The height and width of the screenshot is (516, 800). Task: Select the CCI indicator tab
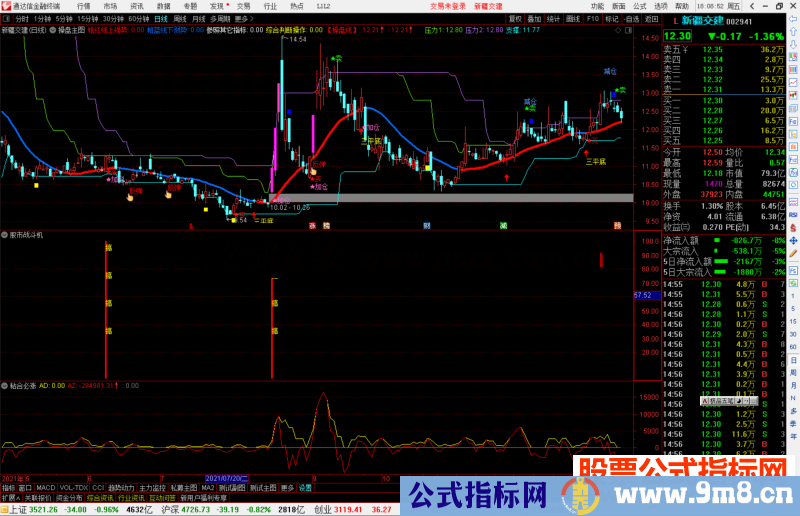tap(98, 488)
